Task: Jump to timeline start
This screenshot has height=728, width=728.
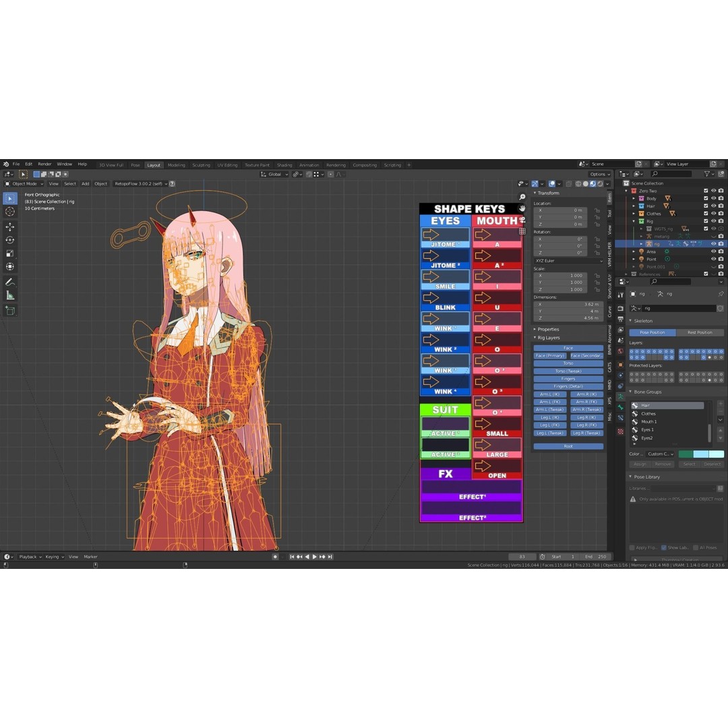Action: 292,557
